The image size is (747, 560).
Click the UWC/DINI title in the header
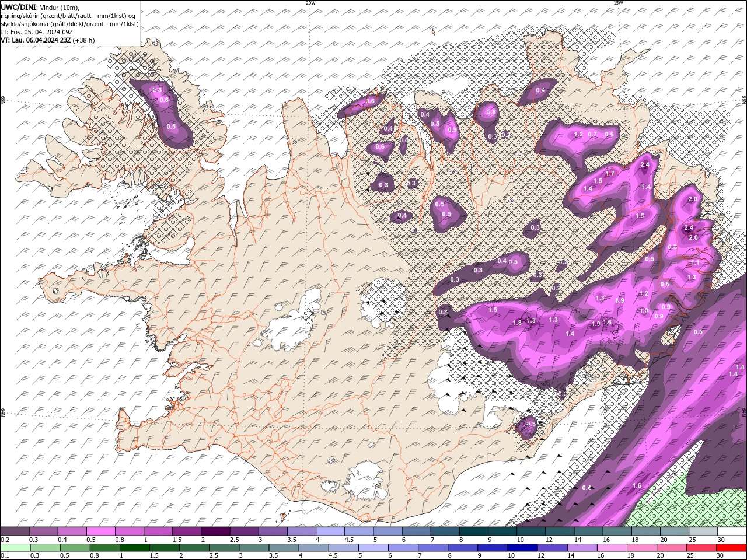[18, 7]
